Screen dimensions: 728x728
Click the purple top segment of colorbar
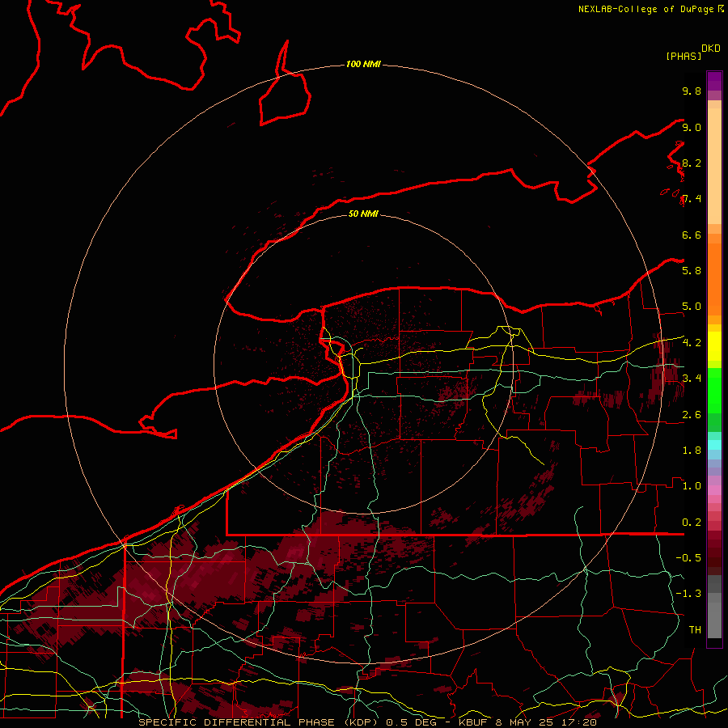pyautogui.click(x=714, y=81)
